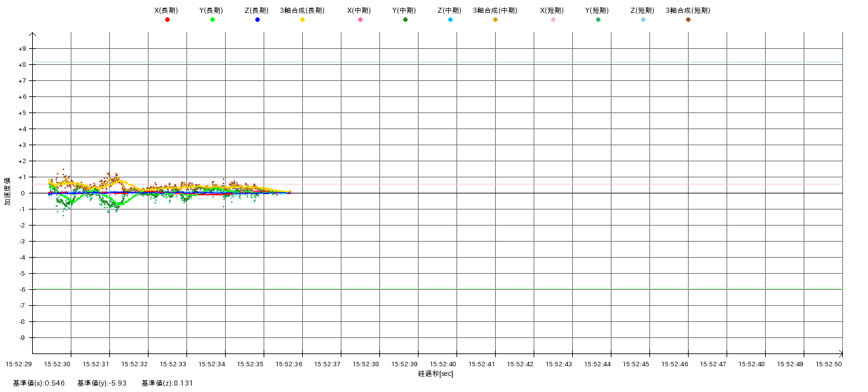This screenshot has height=392, width=868.
Task: Click the 基準値(x):0.546 text
Action: tap(39, 383)
